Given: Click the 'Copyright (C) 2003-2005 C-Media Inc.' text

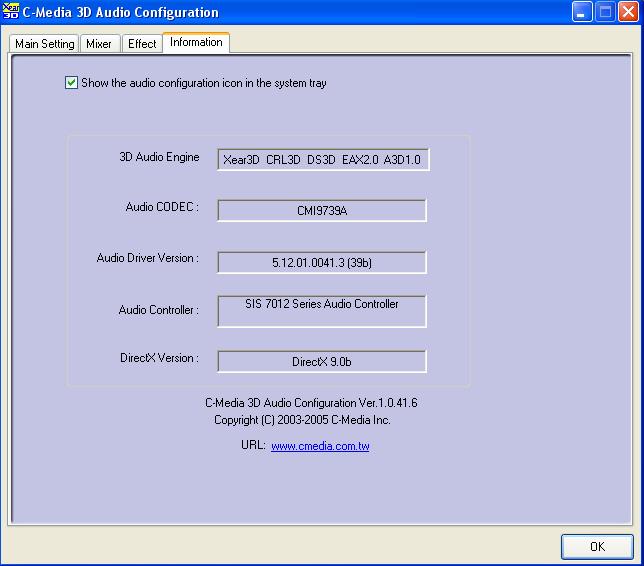Looking at the screenshot, I should (302, 420).
